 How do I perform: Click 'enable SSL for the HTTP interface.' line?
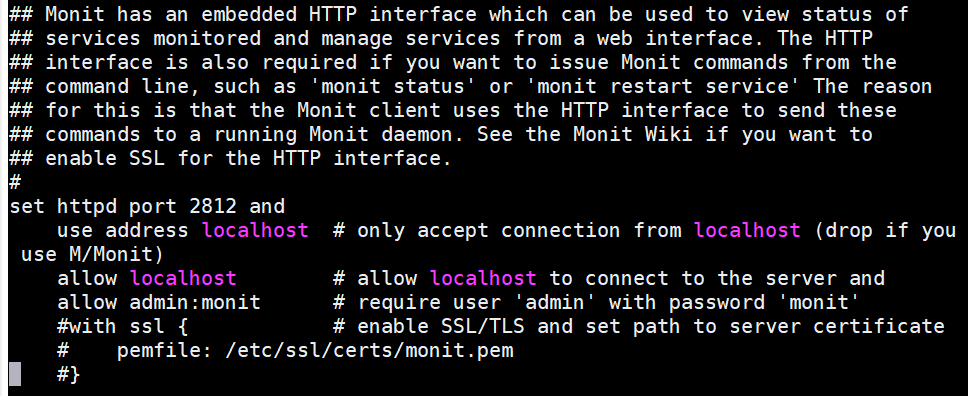(x=249, y=158)
